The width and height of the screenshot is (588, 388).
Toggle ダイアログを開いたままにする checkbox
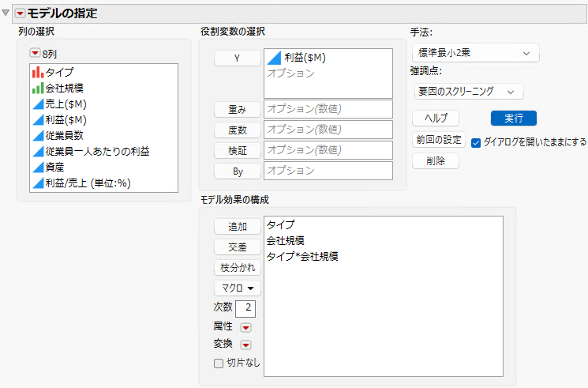click(476, 143)
